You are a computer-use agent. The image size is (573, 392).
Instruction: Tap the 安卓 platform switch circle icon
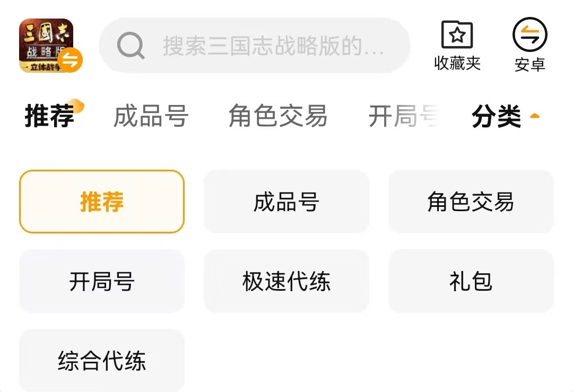[x=529, y=34]
